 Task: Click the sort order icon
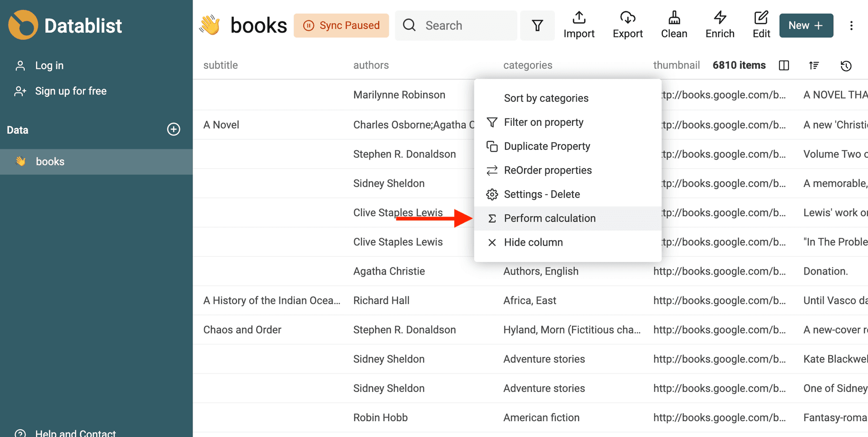click(x=814, y=66)
